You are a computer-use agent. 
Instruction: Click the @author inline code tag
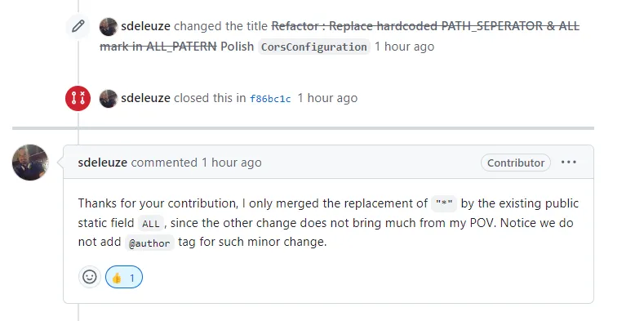point(149,243)
